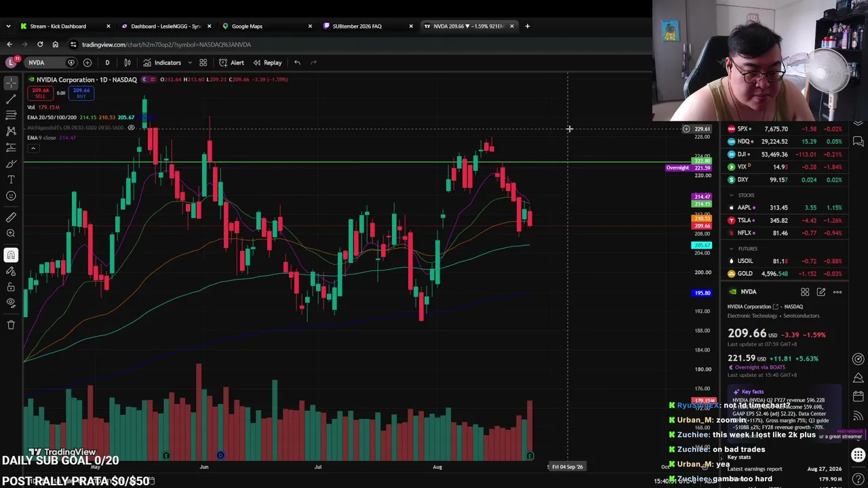Click the compare or add symbol plus button

(87, 62)
